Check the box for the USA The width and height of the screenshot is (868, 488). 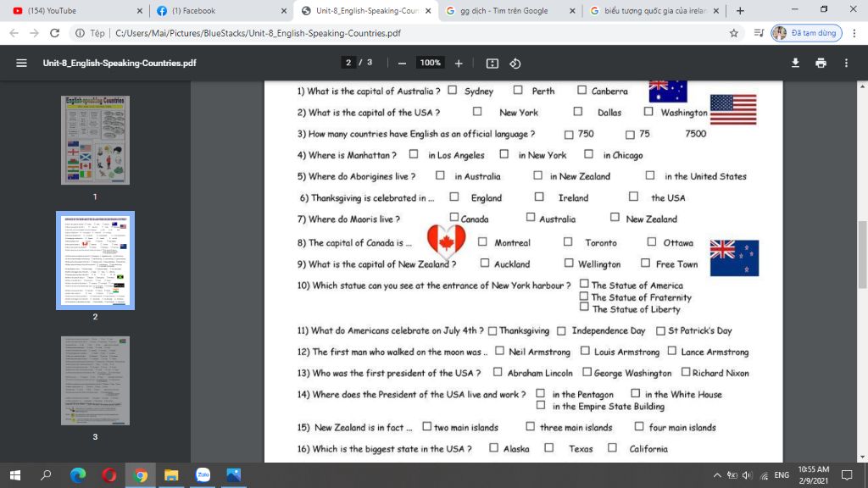tap(633, 196)
